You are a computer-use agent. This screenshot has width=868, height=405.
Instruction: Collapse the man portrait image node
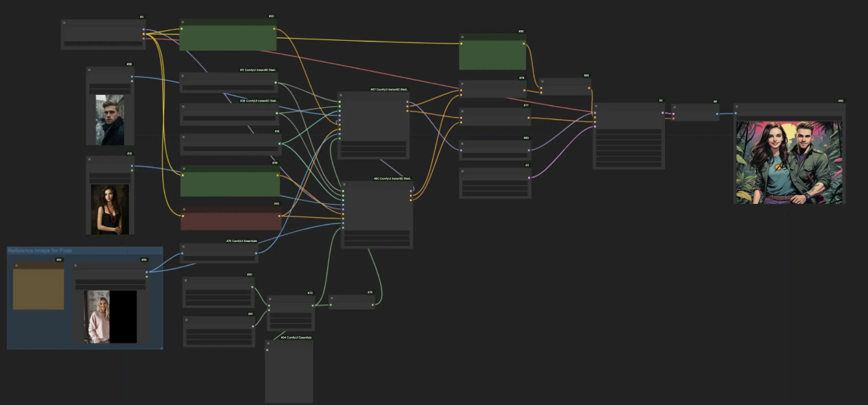[89, 70]
